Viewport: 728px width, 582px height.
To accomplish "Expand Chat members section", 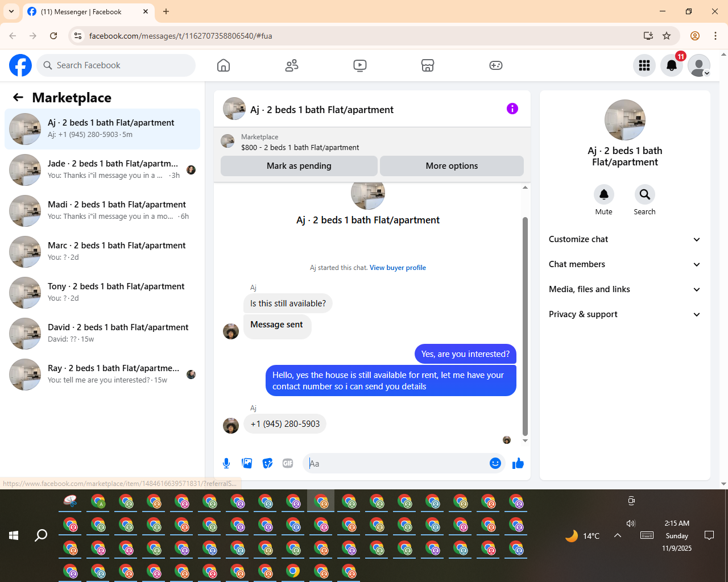I will tap(624, 264).
